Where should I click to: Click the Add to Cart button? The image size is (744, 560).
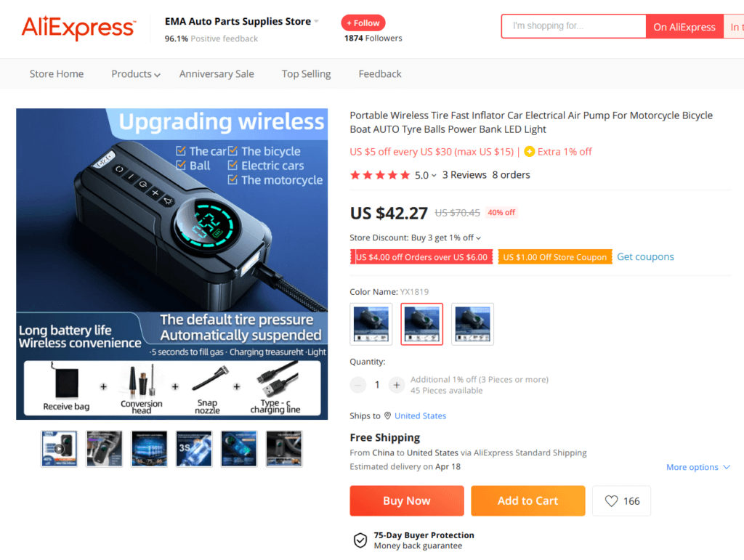pos(527,500)
